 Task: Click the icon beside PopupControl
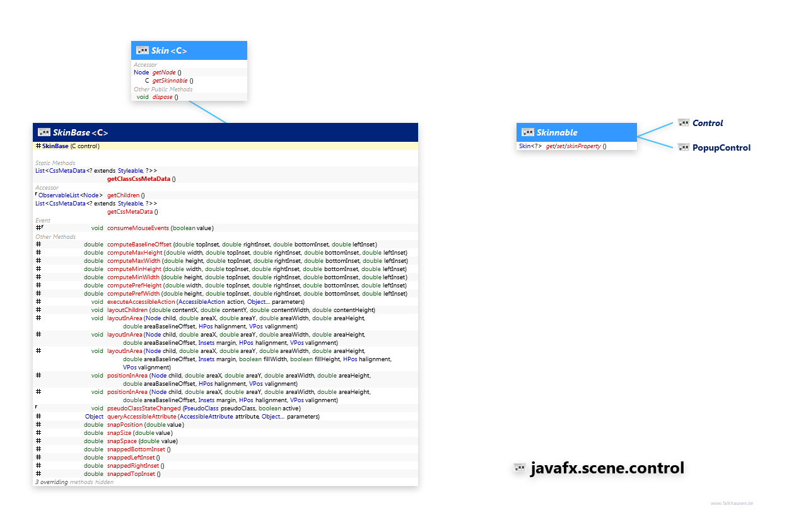[684, 147]
